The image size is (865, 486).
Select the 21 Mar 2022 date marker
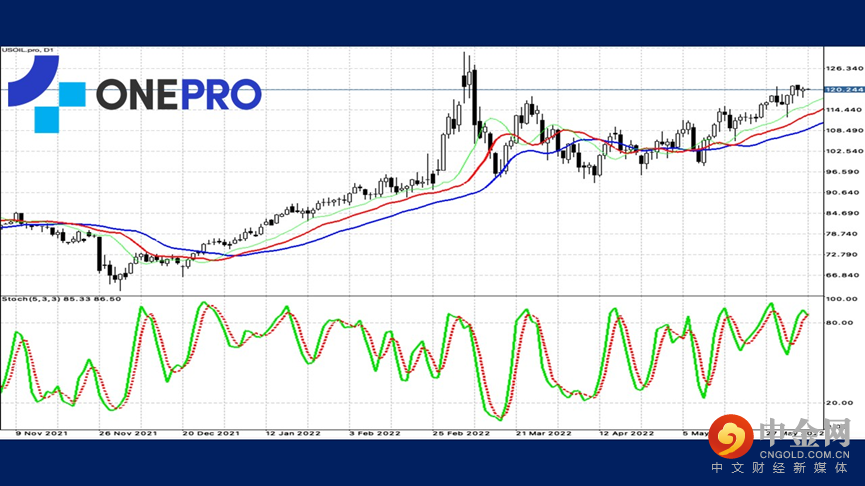point(543,434)
